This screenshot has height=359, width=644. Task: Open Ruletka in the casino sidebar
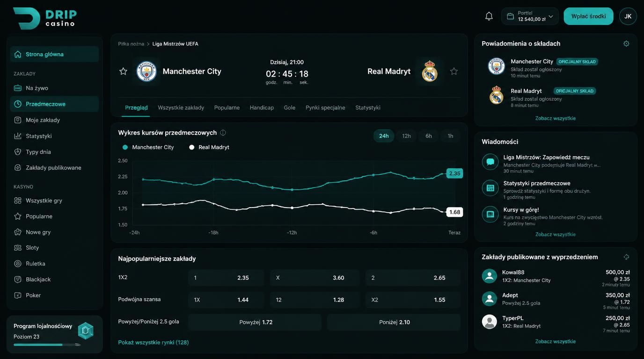pos(54,264)
